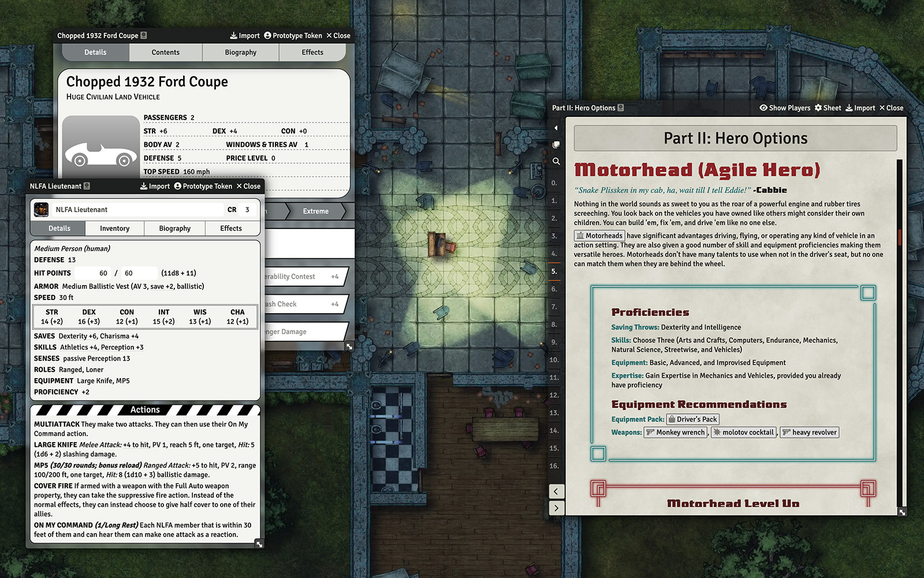Image resolution: width=924 pixels, height=578 pixels.
Task: Go to journal page 8
Action: tap(554, 324)
